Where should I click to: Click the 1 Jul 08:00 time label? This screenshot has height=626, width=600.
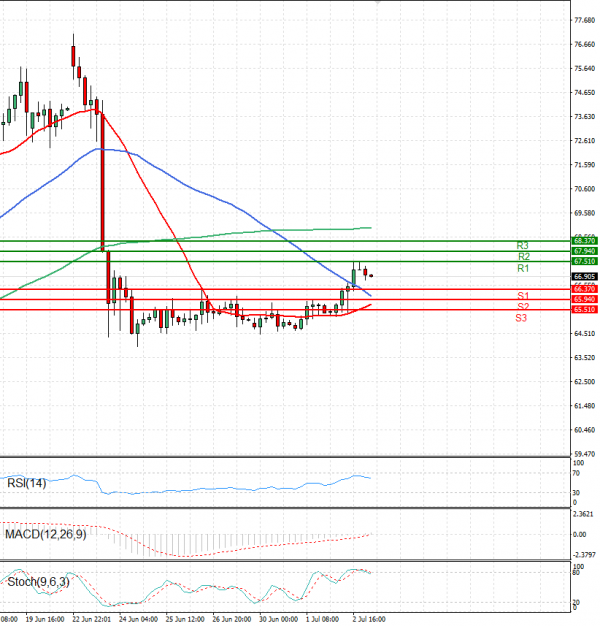pos(322,619)
